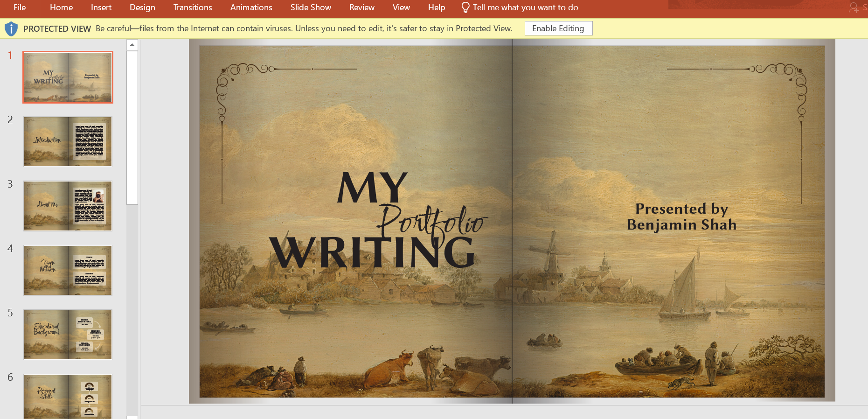This screenshot has height=419, width=868.
Task: Select the Design tab
Action: 142,7
